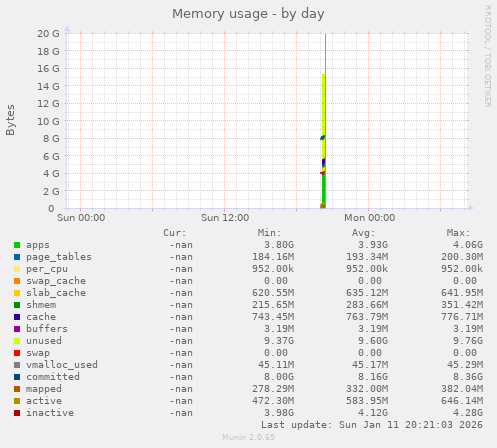
Task: Click the 'swap_cache' legend label
Action: [x=56, y=281]
